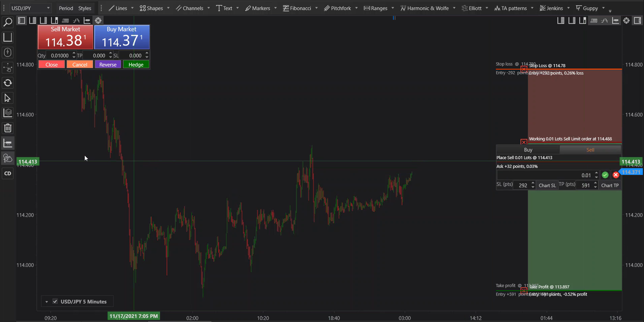Expand the USD/JPY 5 Minutes legend arrow
The height and width of the screenshot is (322, 644).
click(47, 302)
